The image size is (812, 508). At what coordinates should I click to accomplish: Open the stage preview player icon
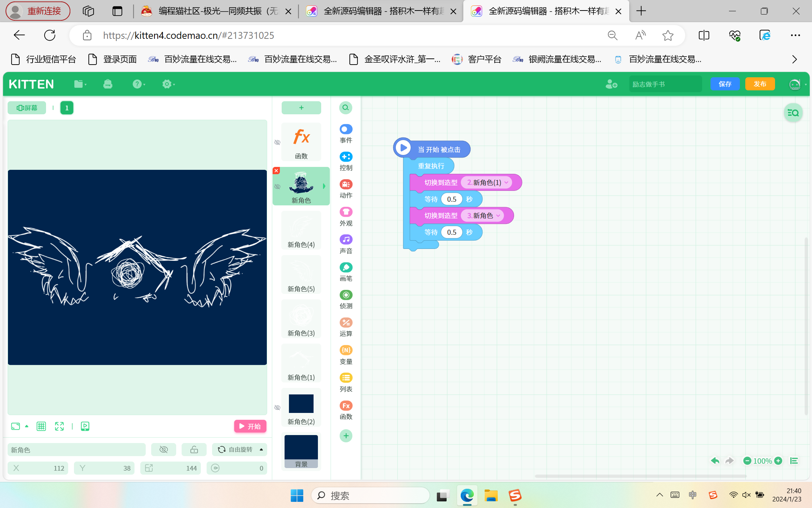[x=85, y=426]
